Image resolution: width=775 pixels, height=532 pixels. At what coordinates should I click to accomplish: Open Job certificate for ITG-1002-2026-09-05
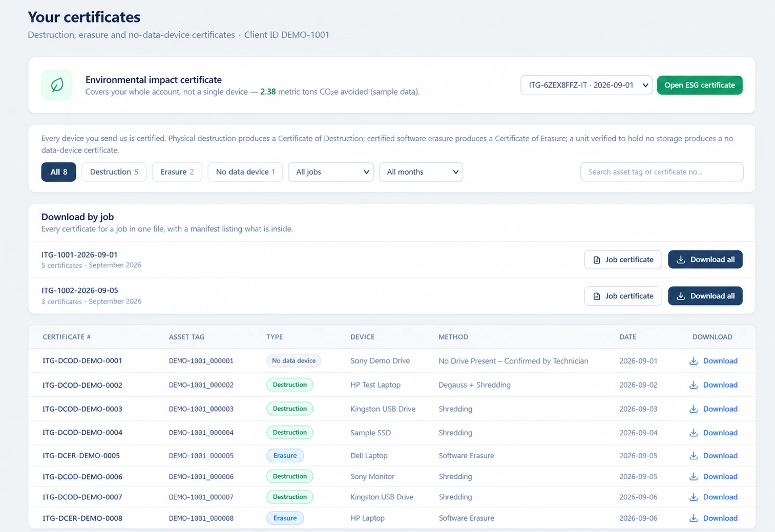623,296
